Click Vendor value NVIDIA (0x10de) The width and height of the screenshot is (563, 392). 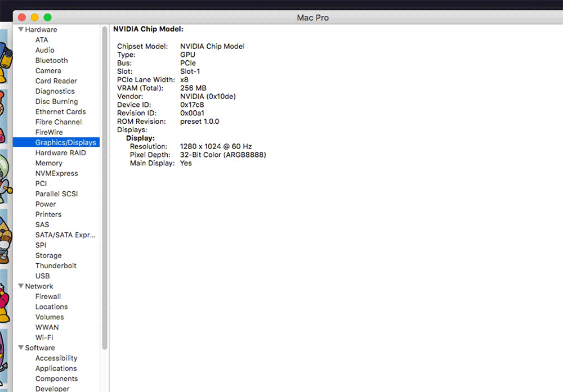point(208,97)
